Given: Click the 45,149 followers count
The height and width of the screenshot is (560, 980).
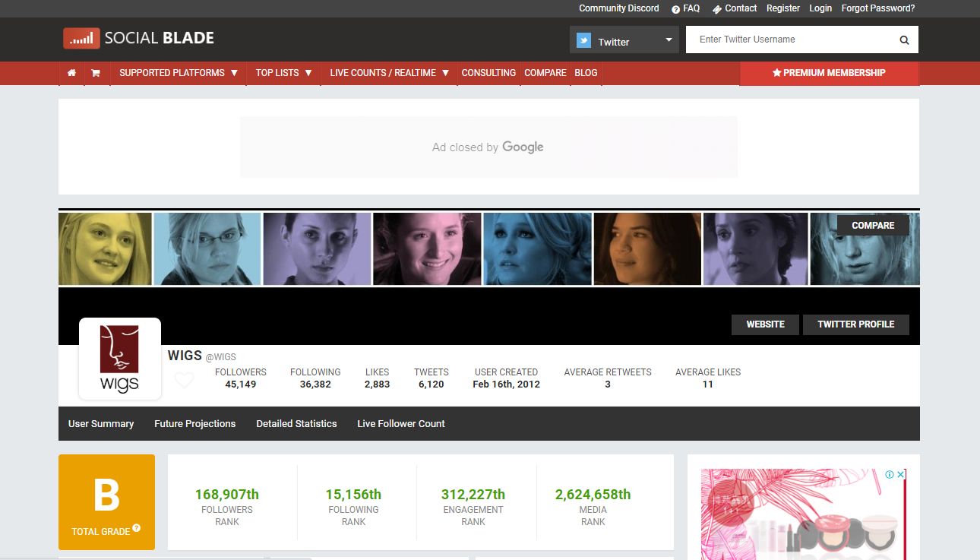Looking at the screenshot, I should 241,384.
